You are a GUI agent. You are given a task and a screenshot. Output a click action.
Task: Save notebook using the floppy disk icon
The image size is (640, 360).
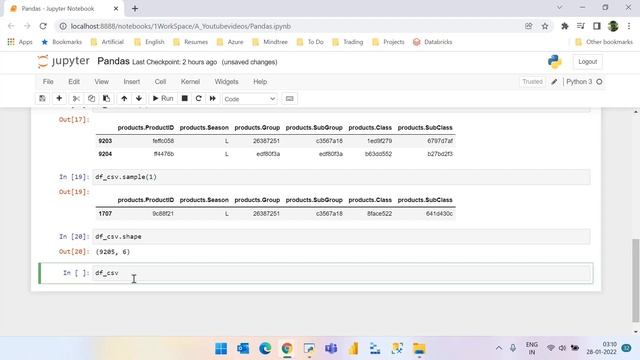click(x=42, y=98)
